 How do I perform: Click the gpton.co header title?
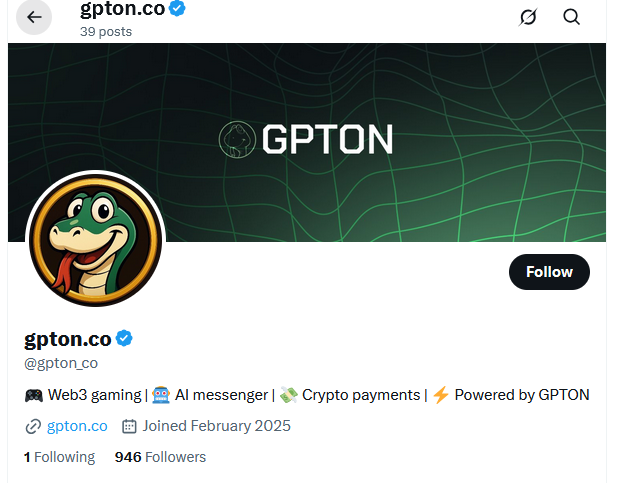pyautogui.click(x=122, y=11)
